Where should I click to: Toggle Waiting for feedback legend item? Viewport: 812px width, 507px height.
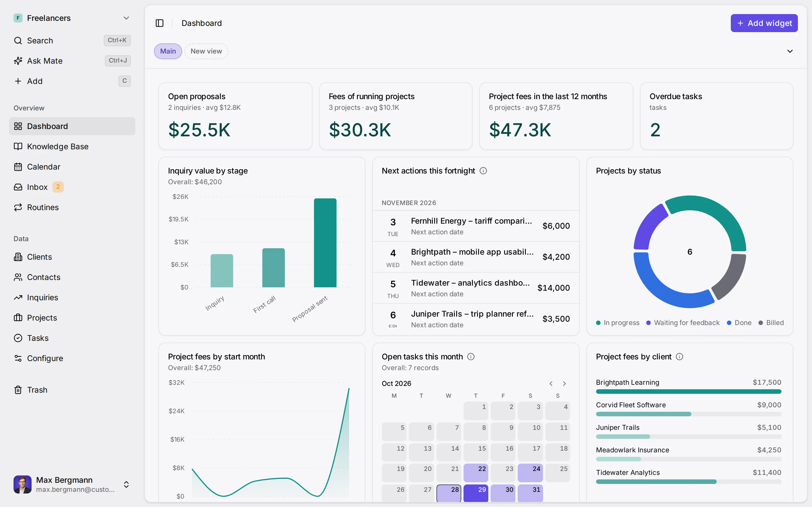(x=683, y=323)
